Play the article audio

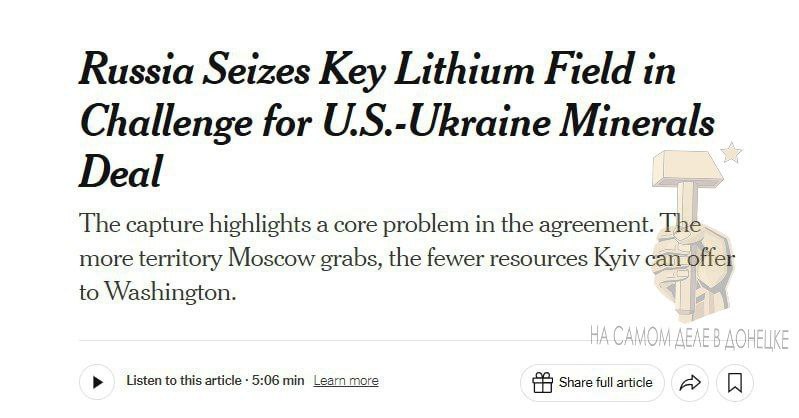click(97, 382)
